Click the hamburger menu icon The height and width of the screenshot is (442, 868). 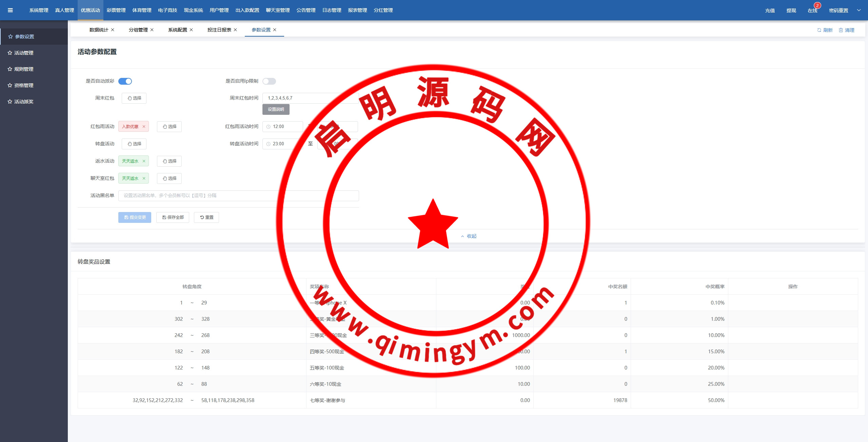coord(10,10)
